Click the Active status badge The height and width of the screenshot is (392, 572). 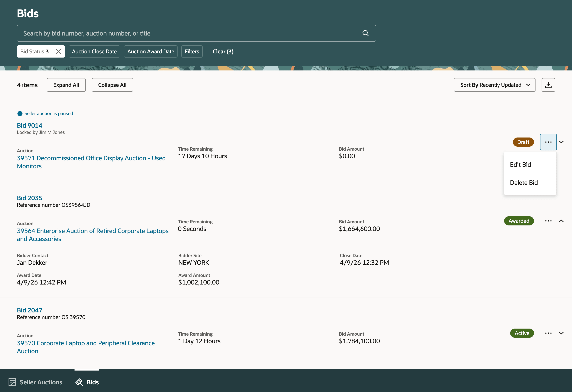[522, 333]
